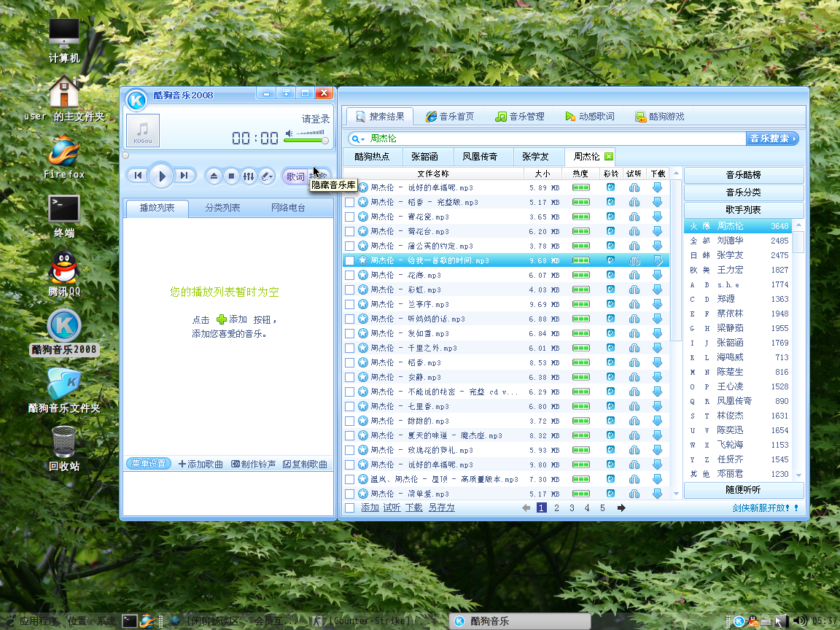Image resolution: width=840 pixels, height=630 pixels.
Task: Mute audio using the speaker icon
Action: pos(289,133)
